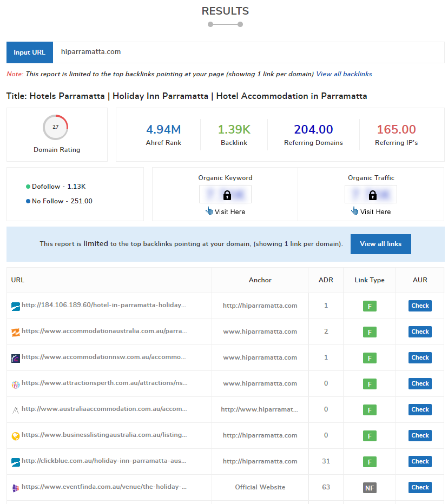
Task: Check AUR for eventfinda row
Action: [x=420, y=487]
